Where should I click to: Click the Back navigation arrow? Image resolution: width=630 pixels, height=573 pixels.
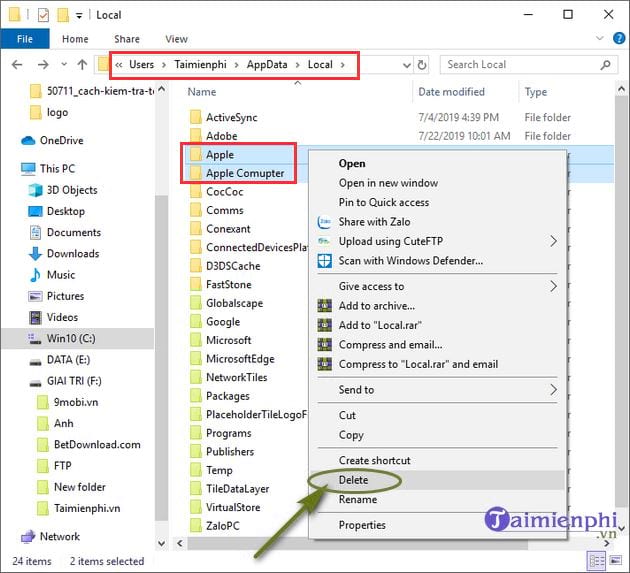pos(17,65)
